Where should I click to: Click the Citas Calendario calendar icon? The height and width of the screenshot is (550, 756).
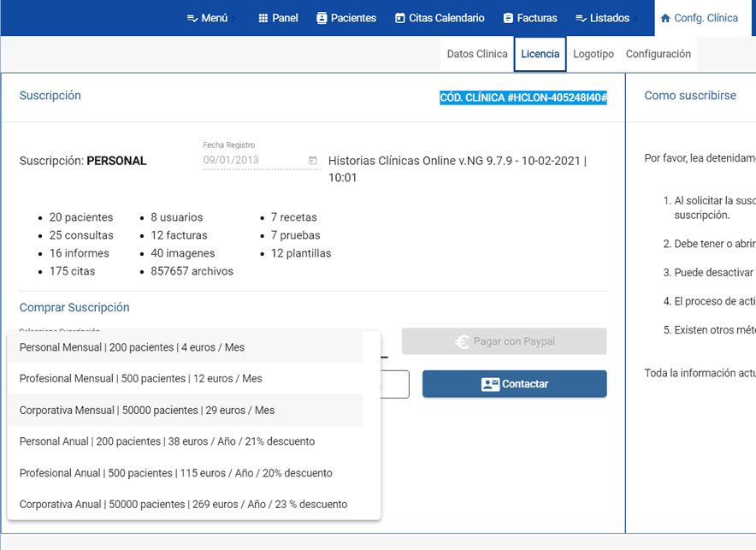(400, 18)
